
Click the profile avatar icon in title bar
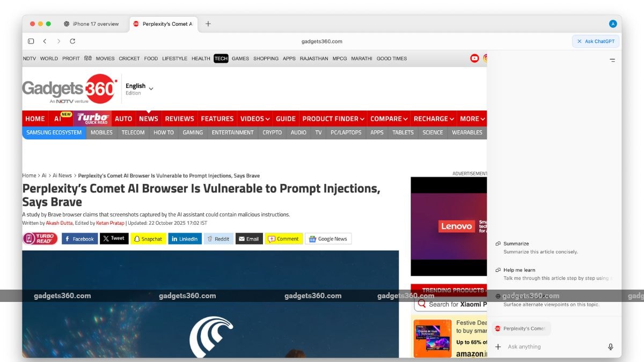(613, 24)
